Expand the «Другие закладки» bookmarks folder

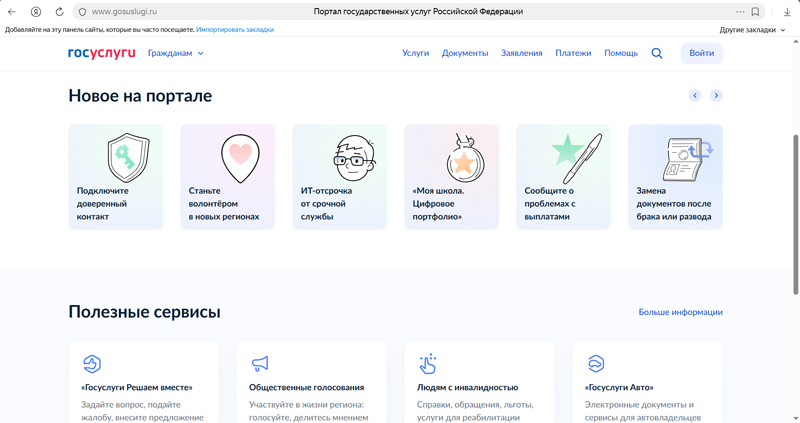(x=752, y=30)
